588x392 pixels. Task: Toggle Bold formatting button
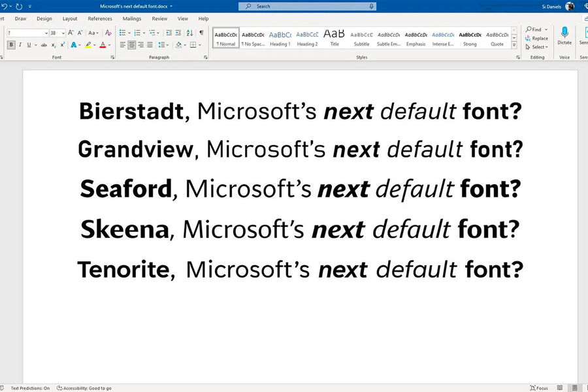(11, 45)
